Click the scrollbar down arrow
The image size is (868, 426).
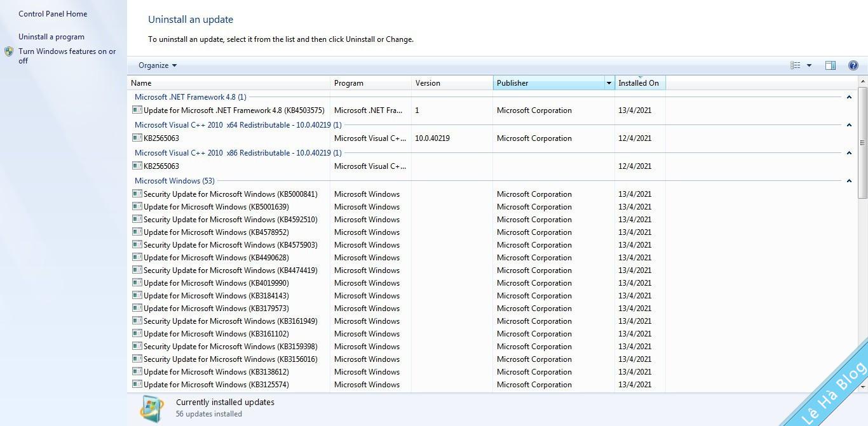862,386
